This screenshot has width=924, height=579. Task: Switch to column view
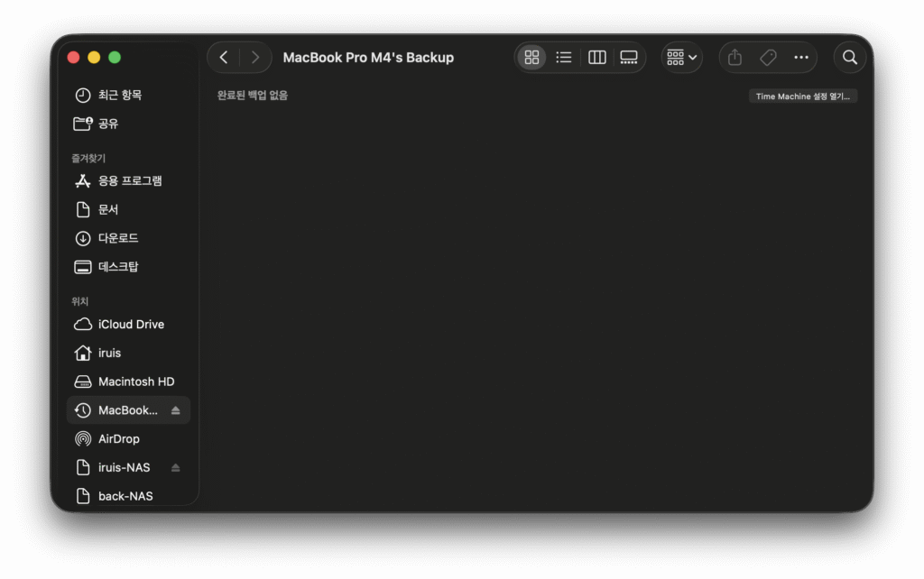click(596, 58)
